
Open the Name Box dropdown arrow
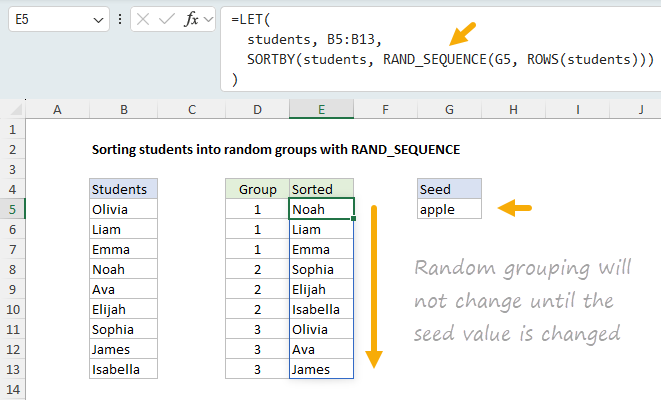[98, 20]
